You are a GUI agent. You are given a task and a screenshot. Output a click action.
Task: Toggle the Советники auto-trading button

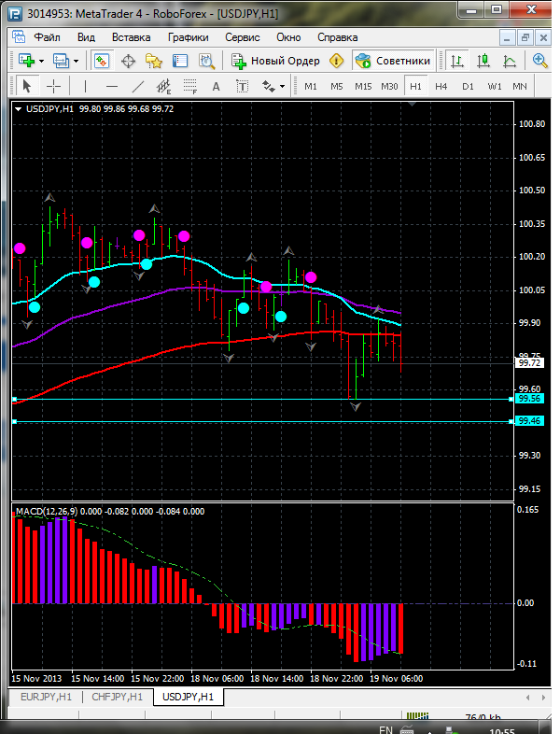(x=393, y=61)
